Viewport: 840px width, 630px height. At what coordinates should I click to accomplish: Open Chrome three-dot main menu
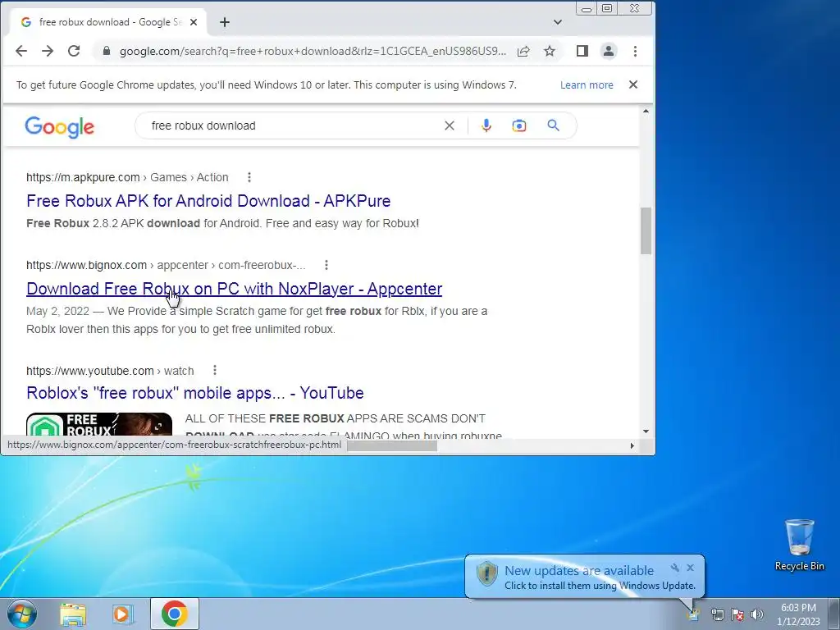tap(635, 51)
